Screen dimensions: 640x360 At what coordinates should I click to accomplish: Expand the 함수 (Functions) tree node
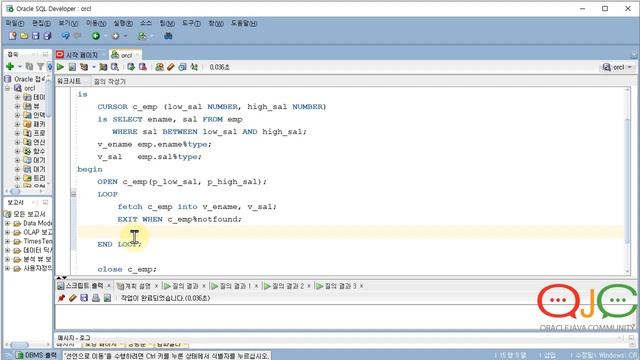(17, 151)
